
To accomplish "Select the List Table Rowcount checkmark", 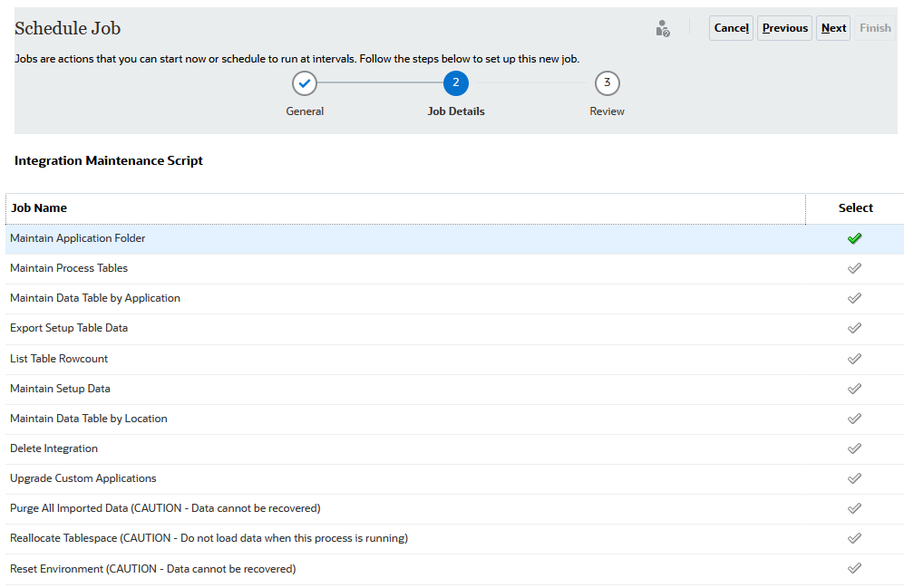I will 854,359.
